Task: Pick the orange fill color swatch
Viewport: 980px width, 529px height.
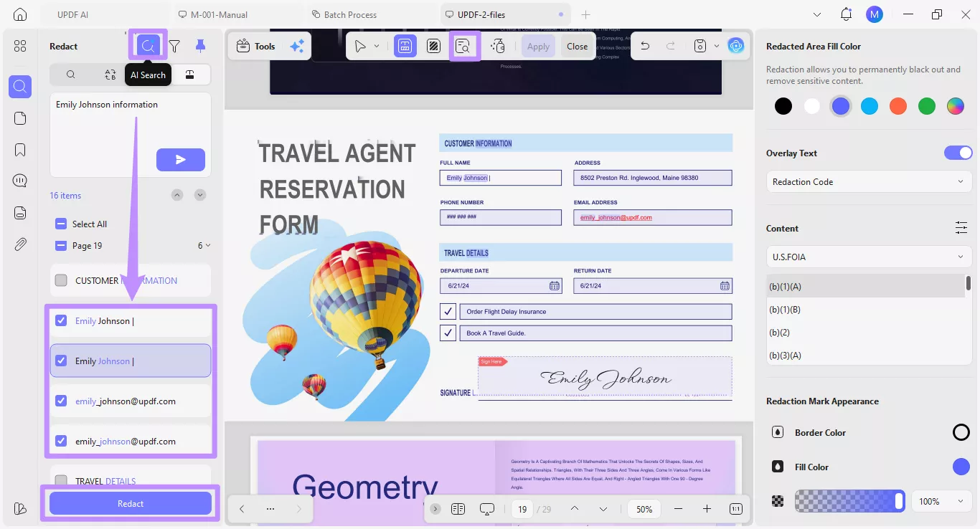Action: (x=898, y=106)
